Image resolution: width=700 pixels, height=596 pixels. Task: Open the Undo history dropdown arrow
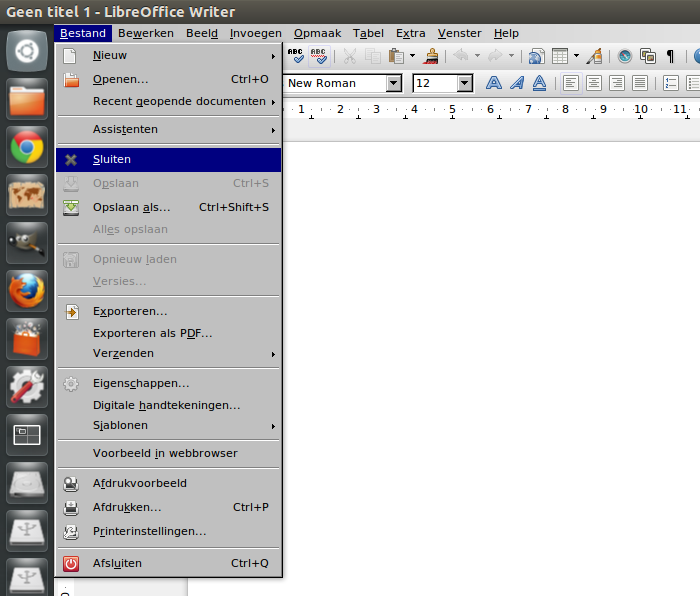477,56
